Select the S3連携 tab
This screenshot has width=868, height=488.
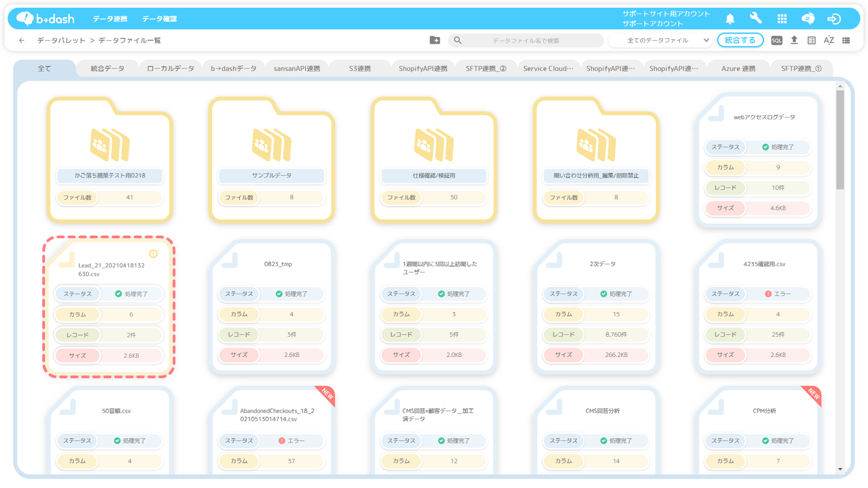(360, 68)
